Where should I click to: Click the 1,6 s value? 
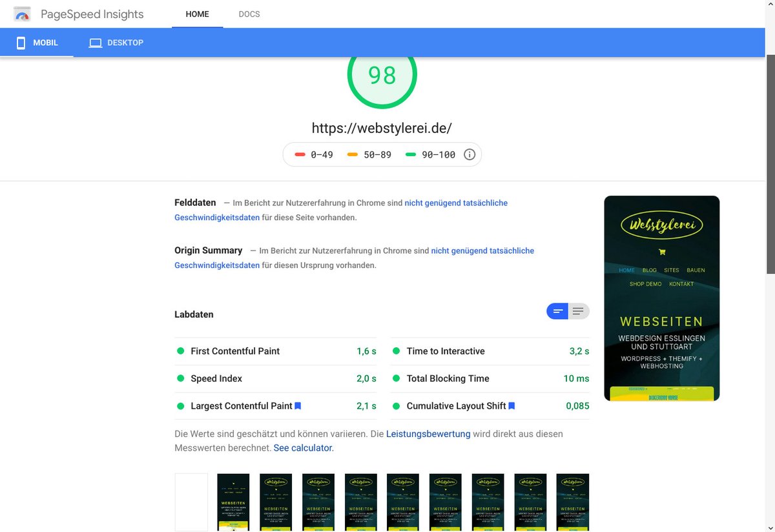pyautogui.click(x=366, y=351)
